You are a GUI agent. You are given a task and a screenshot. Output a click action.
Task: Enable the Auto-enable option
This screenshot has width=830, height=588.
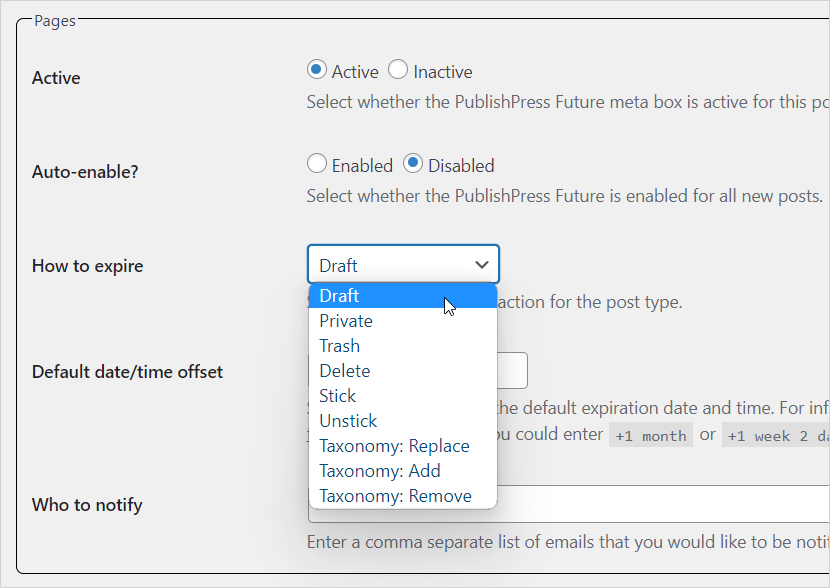pyautogui.click(x=316, y=164)
